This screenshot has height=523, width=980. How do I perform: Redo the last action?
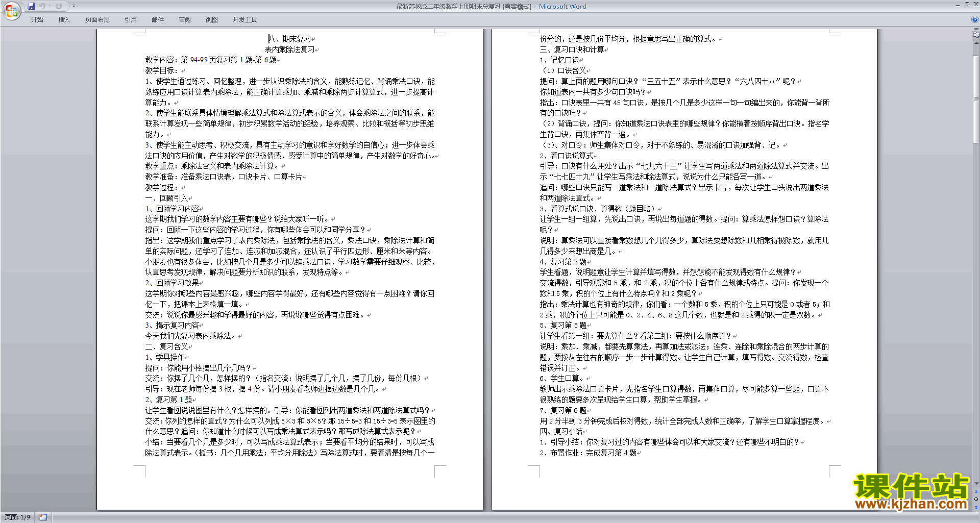coord(59,6)
